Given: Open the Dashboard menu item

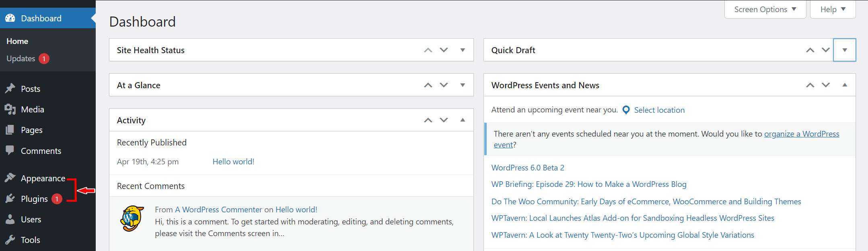Looking at the screenshot, I should tap(48, 18).
